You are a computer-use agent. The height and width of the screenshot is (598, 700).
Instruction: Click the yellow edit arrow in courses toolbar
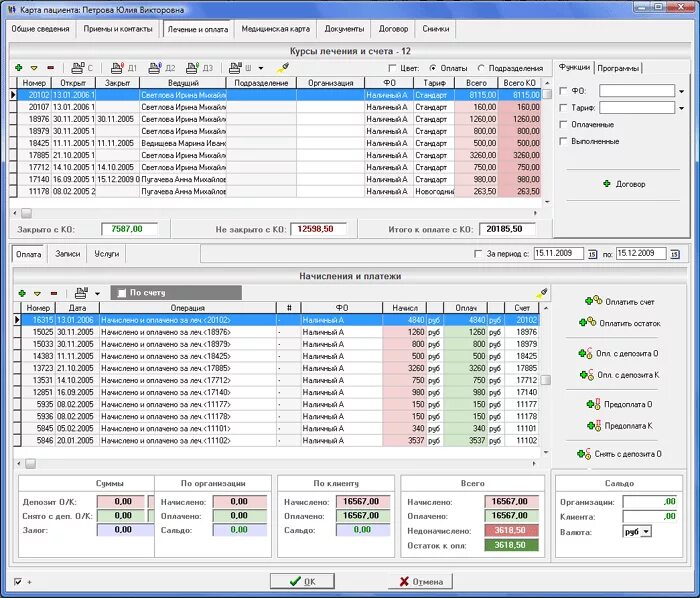34,68
